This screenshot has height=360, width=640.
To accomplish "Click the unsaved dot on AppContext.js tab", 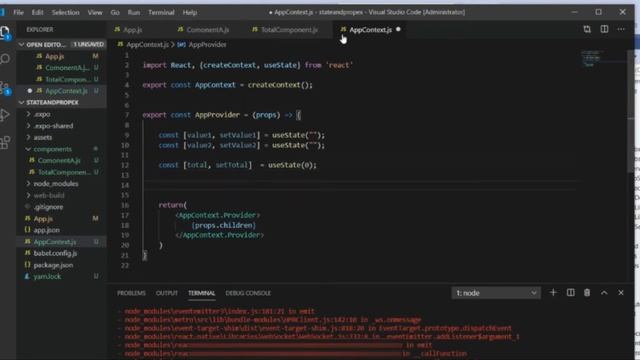I will 398,29.
